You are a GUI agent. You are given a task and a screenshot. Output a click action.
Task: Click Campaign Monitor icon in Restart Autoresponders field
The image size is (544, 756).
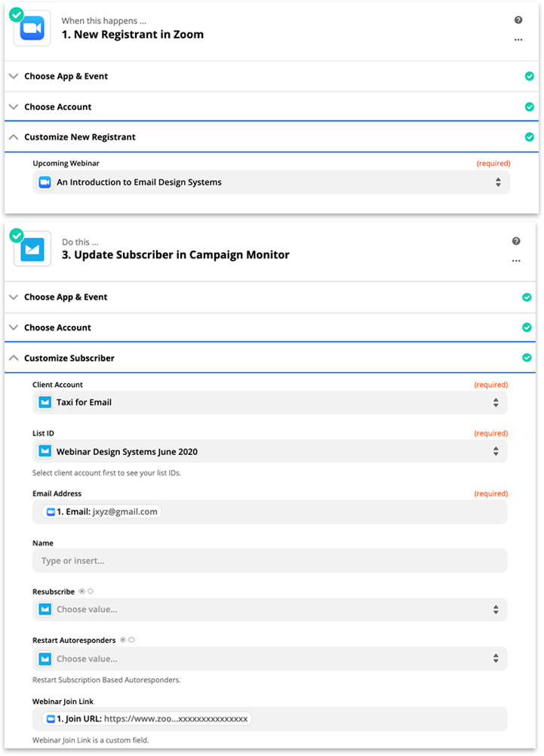45,659
